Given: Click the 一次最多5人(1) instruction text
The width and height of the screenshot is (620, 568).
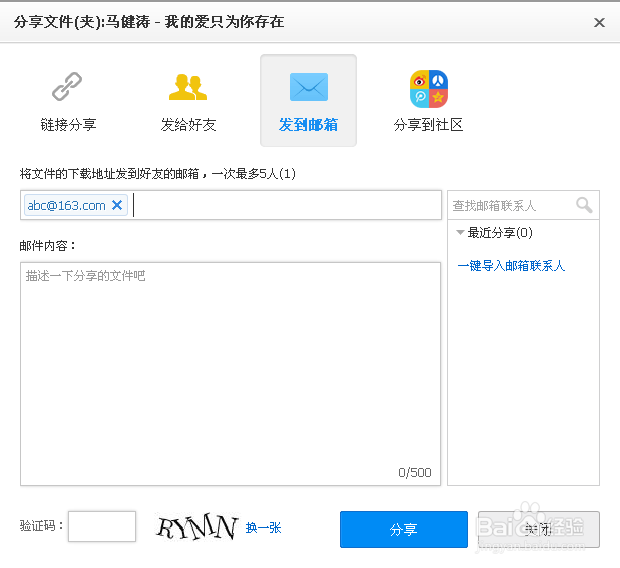Looking at the screenshot, I should (253, 174).
